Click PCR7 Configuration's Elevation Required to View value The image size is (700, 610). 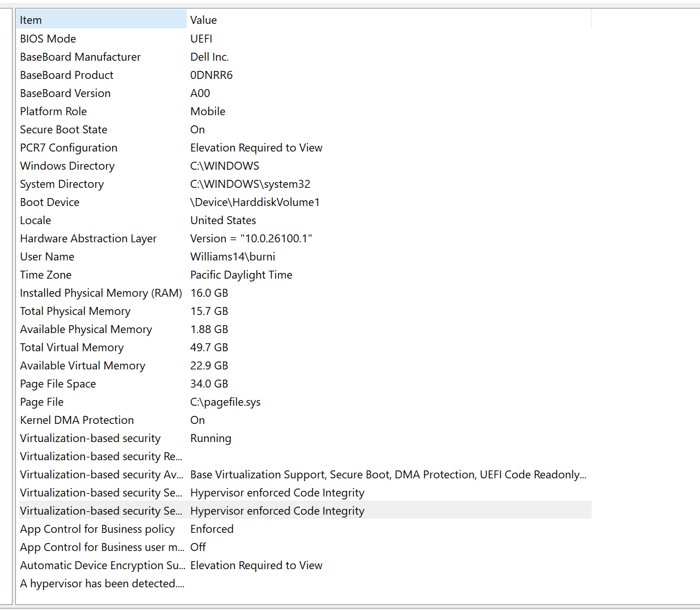[x=256, y=148]
